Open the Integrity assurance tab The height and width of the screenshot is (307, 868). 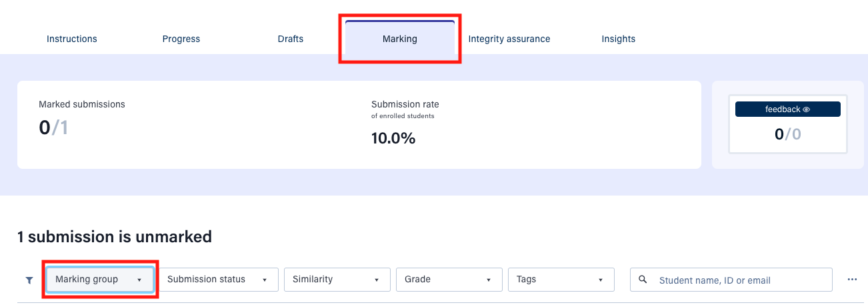click(x=509, y=39)
